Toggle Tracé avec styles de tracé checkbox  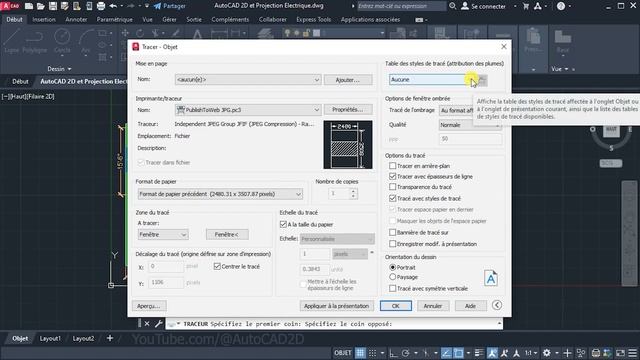(393, 198)
